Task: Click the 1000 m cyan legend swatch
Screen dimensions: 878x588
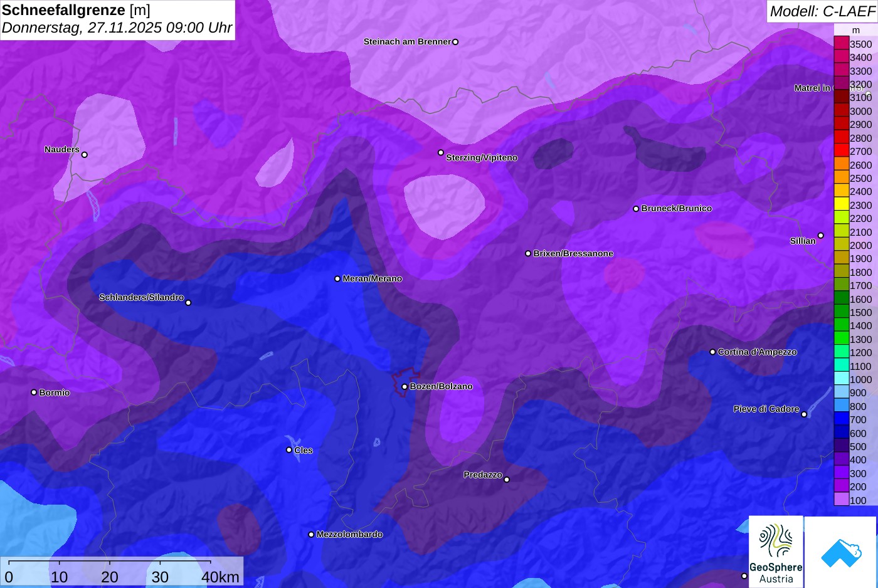Action: [x=842, y=379]
